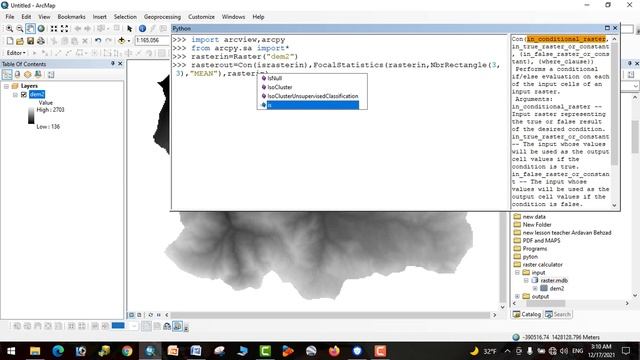Auto-hide the Table Of Contents pin
Screen dimensions: 640x360
tap(113, 64)
